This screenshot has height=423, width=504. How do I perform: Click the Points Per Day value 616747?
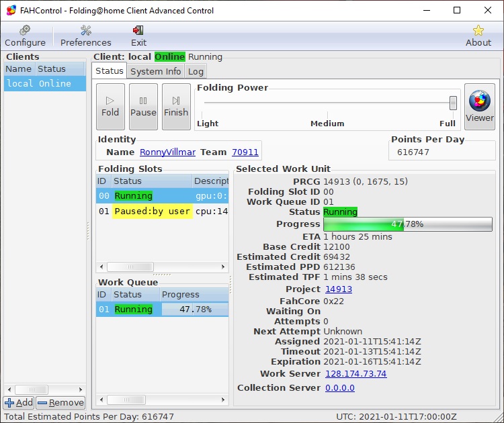[413, 152]
